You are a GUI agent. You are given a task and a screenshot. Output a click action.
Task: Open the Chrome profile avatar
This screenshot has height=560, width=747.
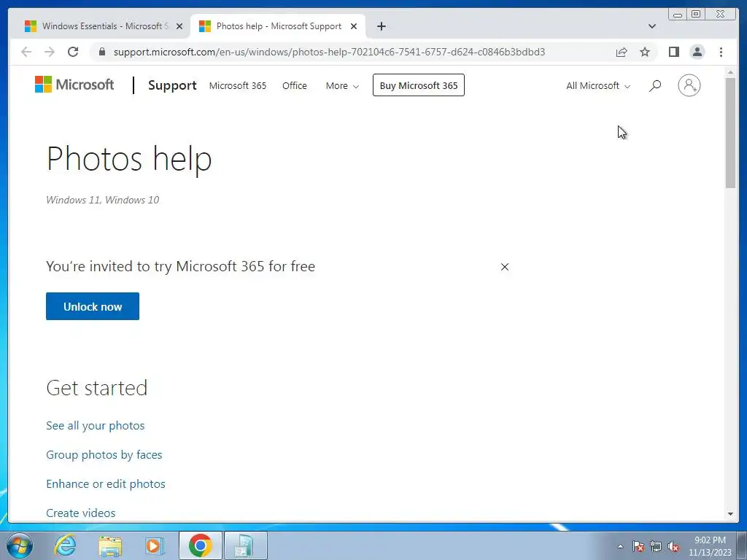[697, 52]
